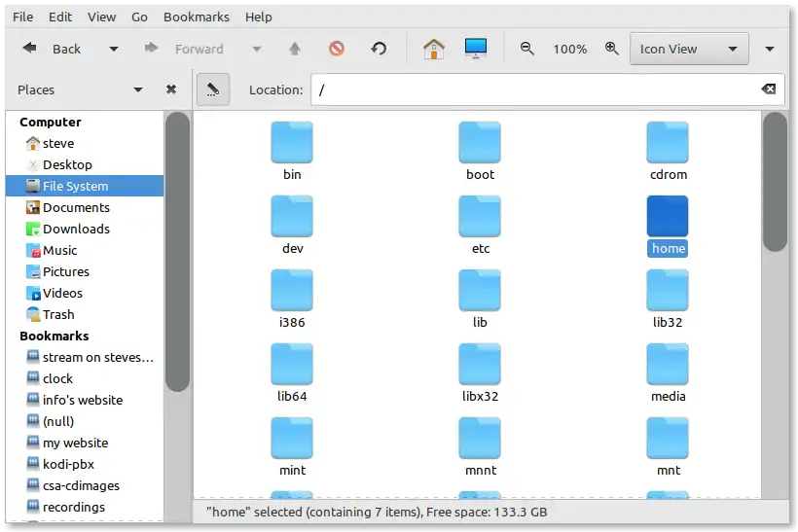Click the Back arrow icon
The width and height of the screenshot is (798, 532).
coord(29,49)
